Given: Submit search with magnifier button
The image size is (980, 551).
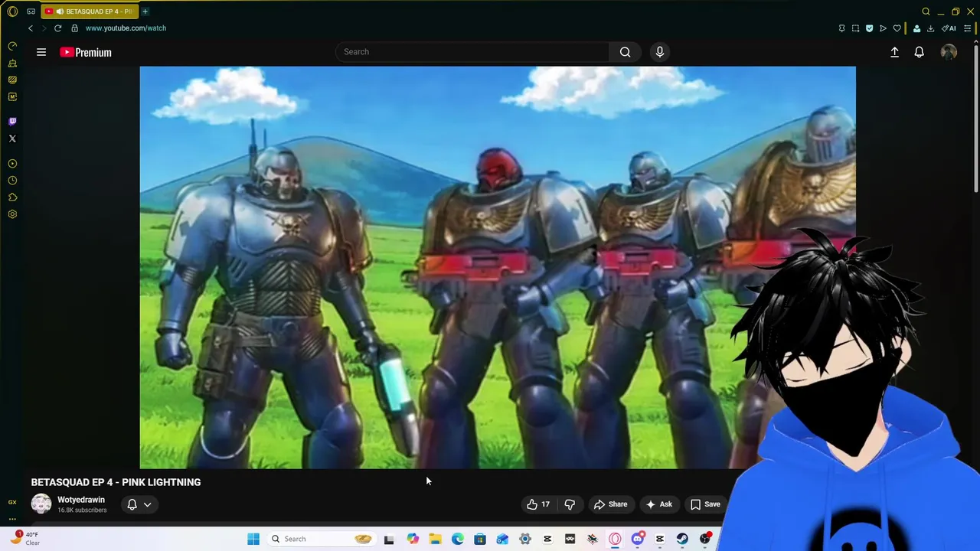Looking at the screenshot, I should pyautogui.click(x=625, y=52).
